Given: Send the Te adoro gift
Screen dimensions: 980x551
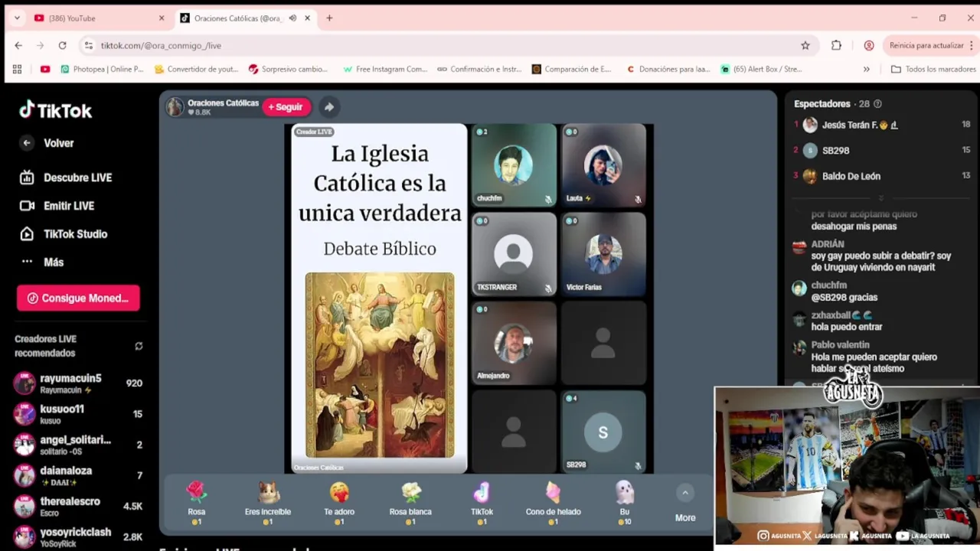Looking at the screenshot, I should [x=339, y=503].
